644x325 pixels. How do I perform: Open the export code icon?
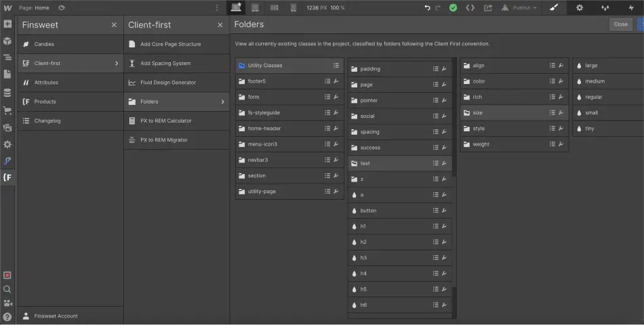(x=470, y=7)
